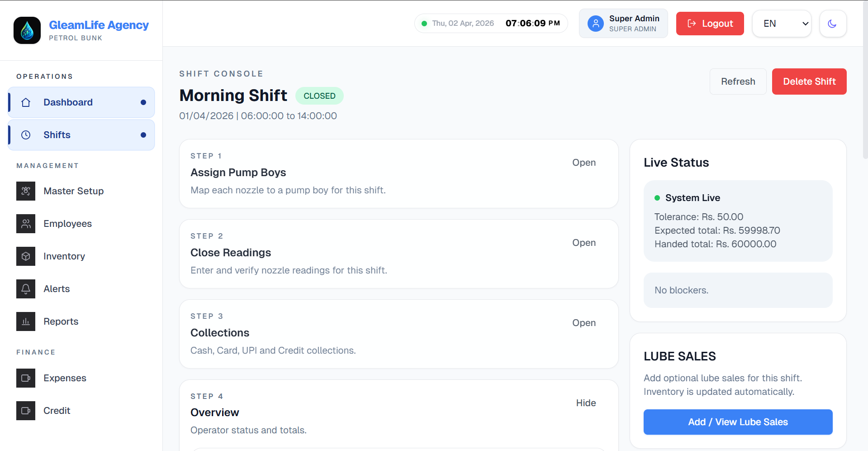Click the Credit sidebar icon
This screenshot has width=868, height=451.
click(26, 411)
